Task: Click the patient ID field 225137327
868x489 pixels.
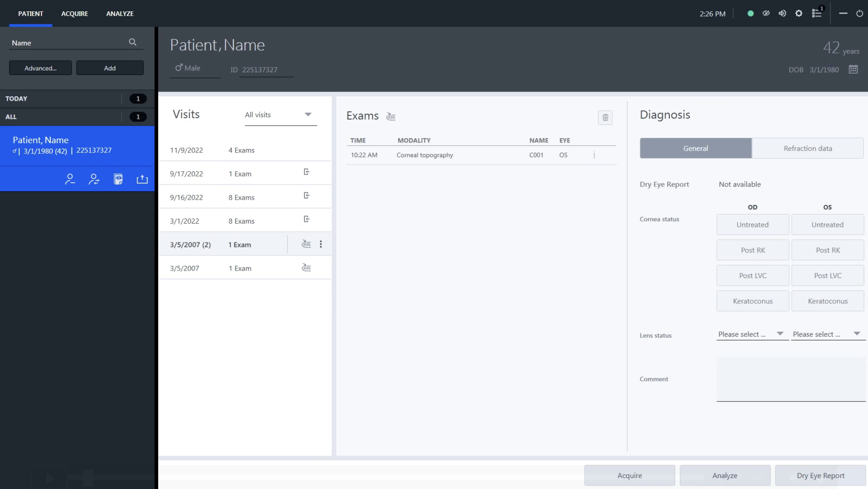Action: click(x=266, y=70)
